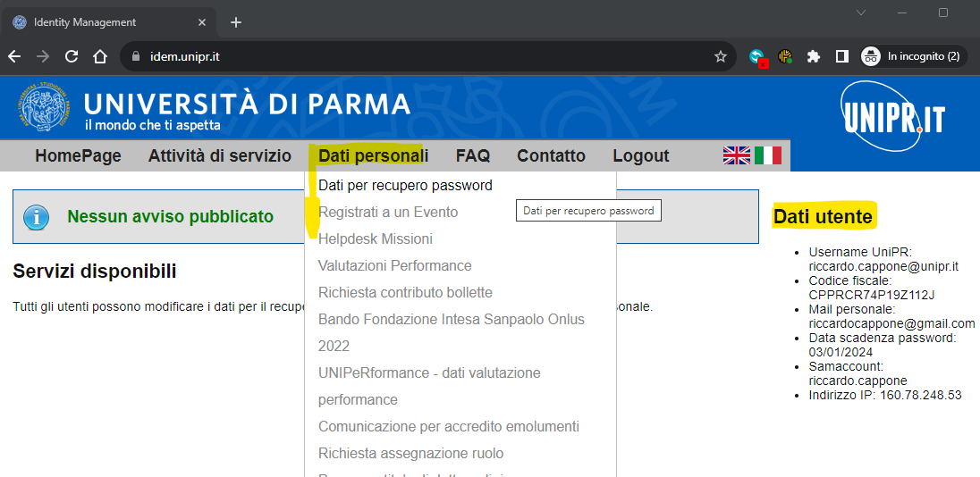
Task: Open the Extensions puzzle icon
Action: coord(813,56)
